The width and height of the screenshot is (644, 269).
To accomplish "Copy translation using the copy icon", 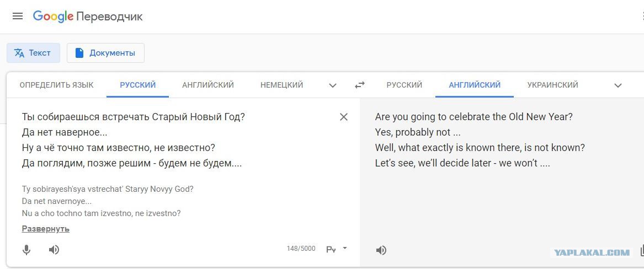I will pyautogui.click(x=642, y=250).
